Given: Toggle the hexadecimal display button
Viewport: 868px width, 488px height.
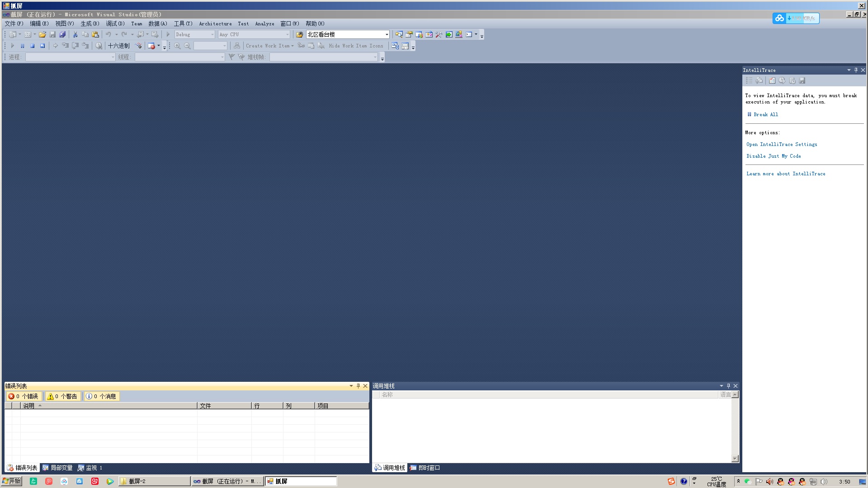Looking at the screenshot, I should click(118, 46).
